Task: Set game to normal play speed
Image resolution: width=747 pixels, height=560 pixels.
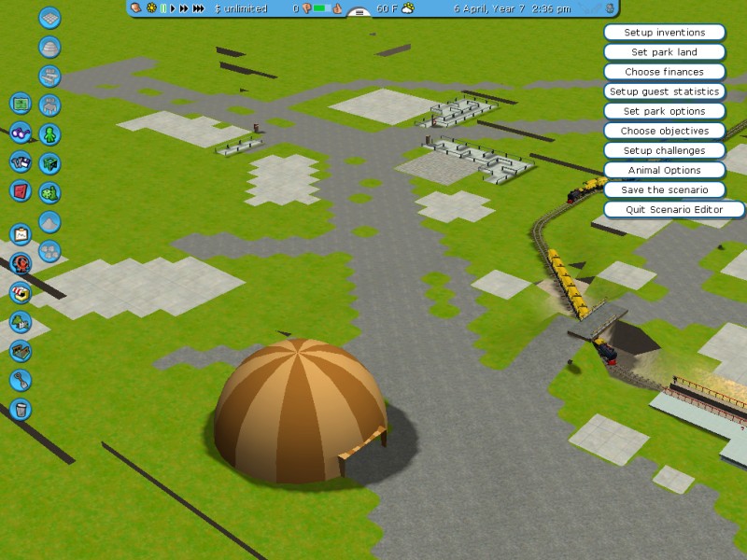Action: click(173, 8)
